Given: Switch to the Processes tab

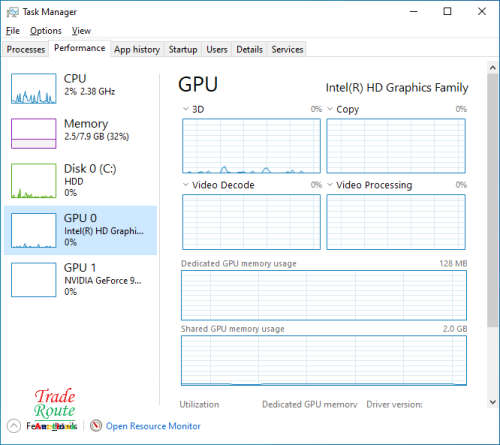Looking at the screenshot, I should (26, 50).
